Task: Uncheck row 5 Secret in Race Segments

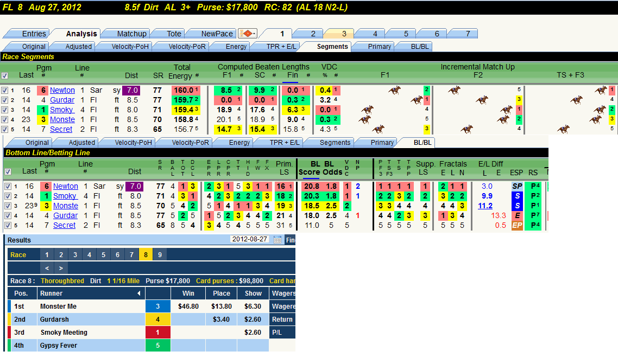Action: click(x=5, y=129)
